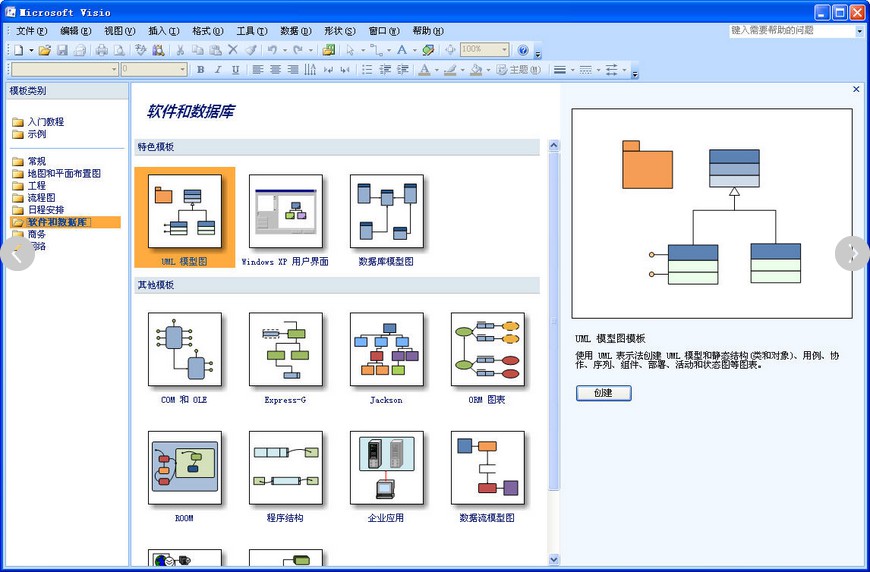Click the Underline formatting icon
870x572 pixels.
(x=235, y=70)
